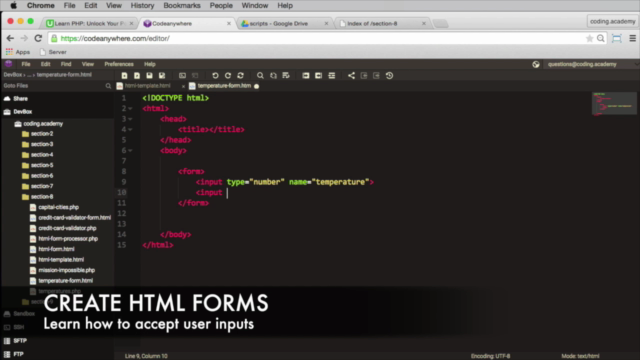This screenshot has width=640, height=360.
Task: Switch to the scripts - Google Drive tab
Action: coord(279,24)
